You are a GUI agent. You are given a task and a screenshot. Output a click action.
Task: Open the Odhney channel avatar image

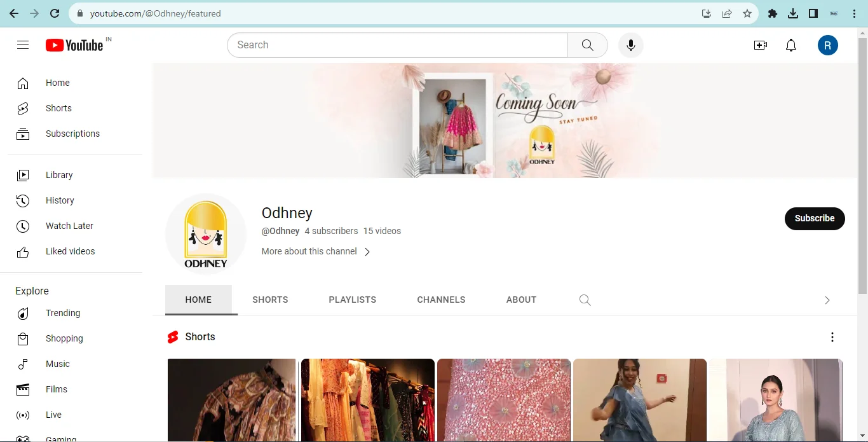205,234
